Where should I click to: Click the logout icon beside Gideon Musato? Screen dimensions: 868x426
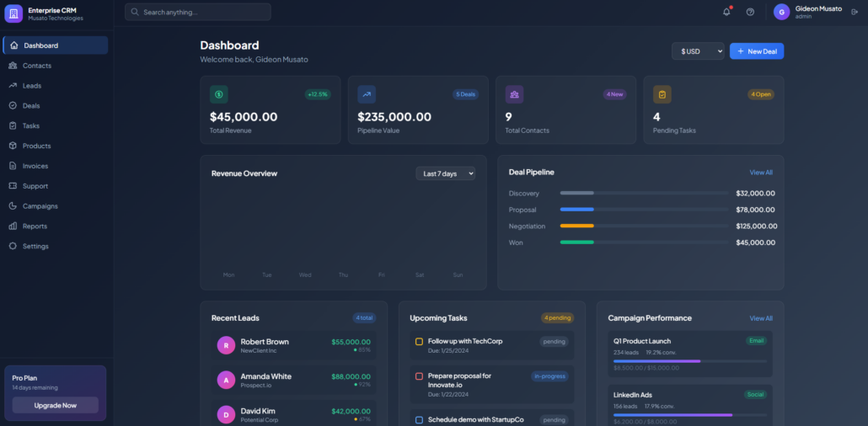tap(855, 12)
